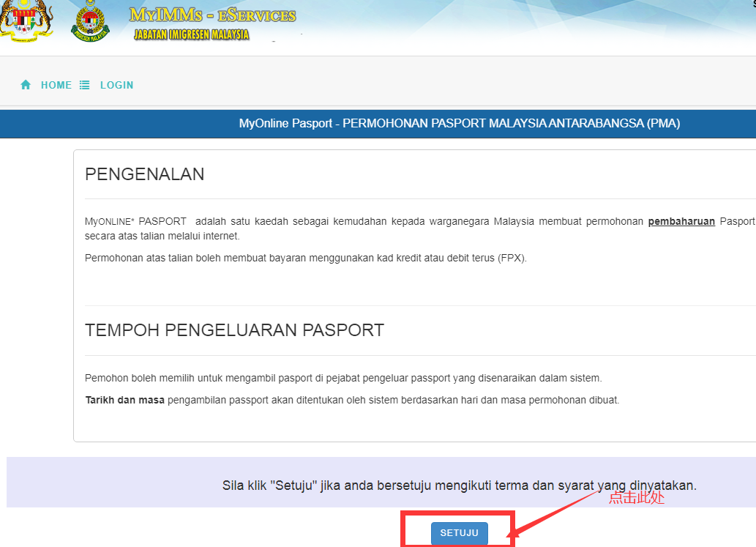Image resolution: width=756 pixels, height=547 pixels.
Task: Click the SETUJU button
Action: tap(459, 533)
